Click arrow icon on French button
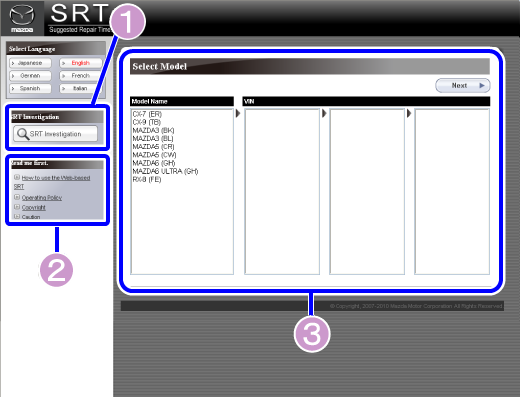This screenshot has width=520, height=397. point(63,76)
